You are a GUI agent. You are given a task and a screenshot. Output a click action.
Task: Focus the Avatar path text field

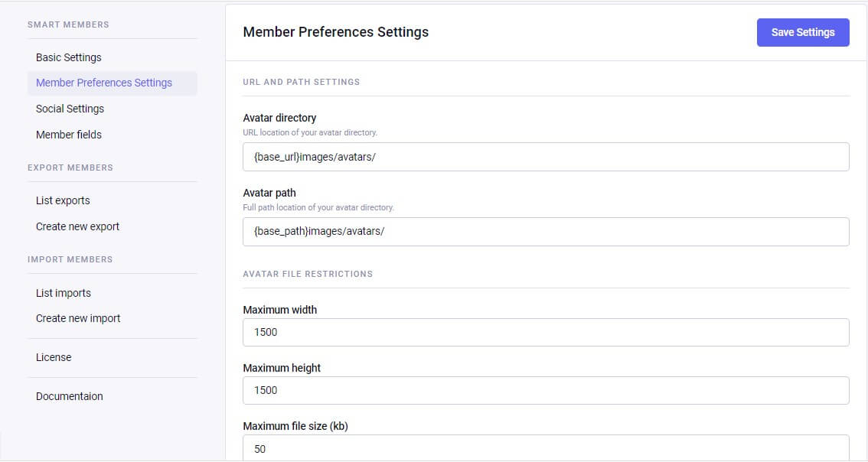click(546, 232)
